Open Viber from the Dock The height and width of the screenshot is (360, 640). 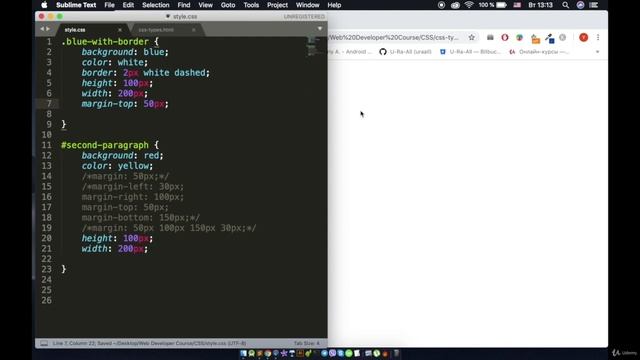coord(332,353)
